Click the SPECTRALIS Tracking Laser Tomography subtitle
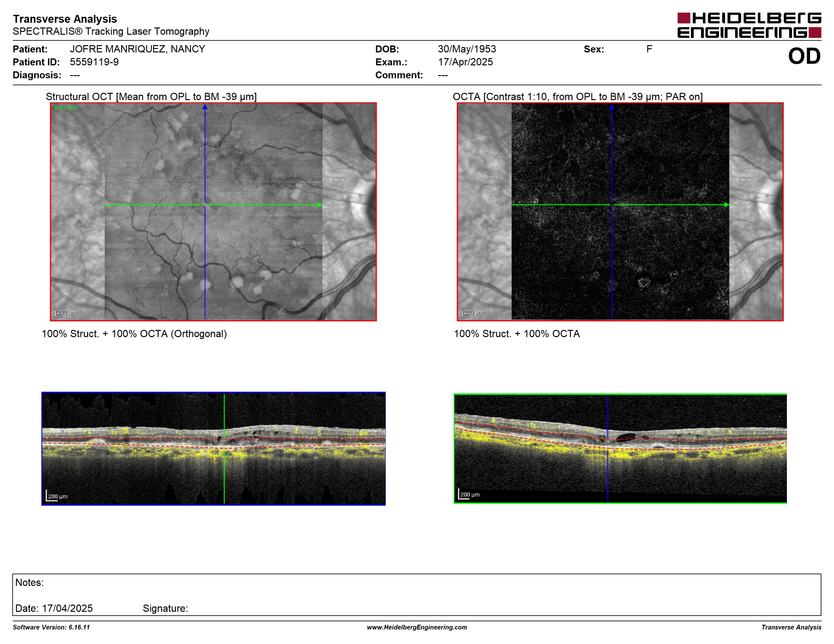This screenshot has height=644, width=834. click(x=111, y=31)
